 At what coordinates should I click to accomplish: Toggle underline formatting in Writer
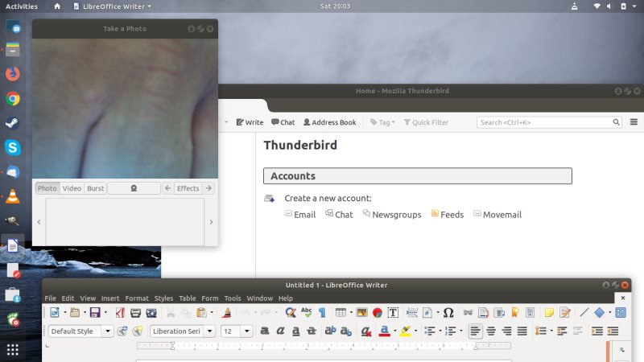tap(295, 331)
